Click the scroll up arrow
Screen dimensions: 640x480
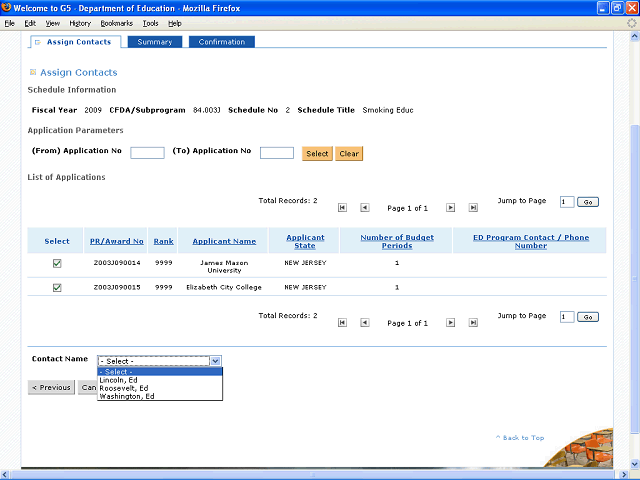tap(635, 36)
